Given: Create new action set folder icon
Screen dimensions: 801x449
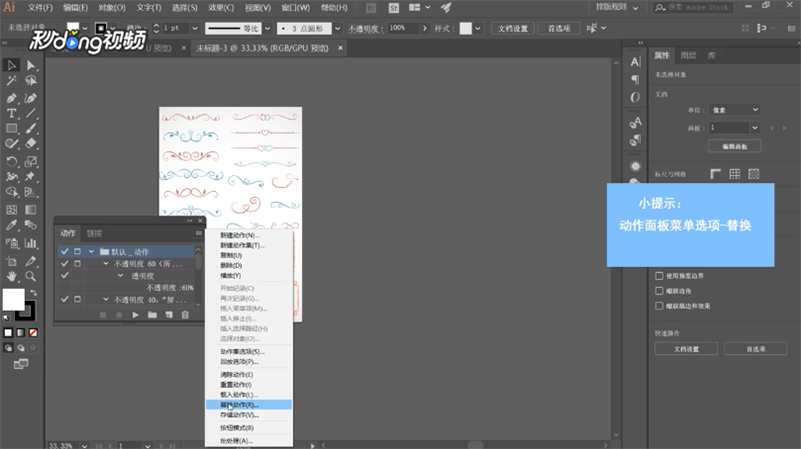Looking at the screenshot, I should point(152,315).
